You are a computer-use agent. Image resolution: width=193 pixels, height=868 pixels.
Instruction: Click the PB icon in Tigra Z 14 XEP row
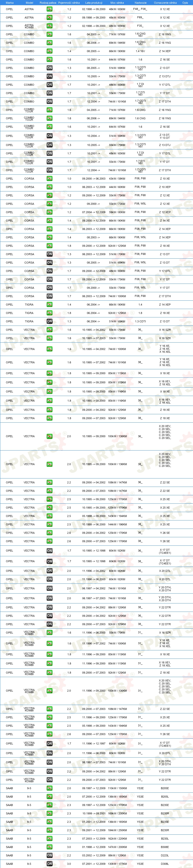click(50, 305)
